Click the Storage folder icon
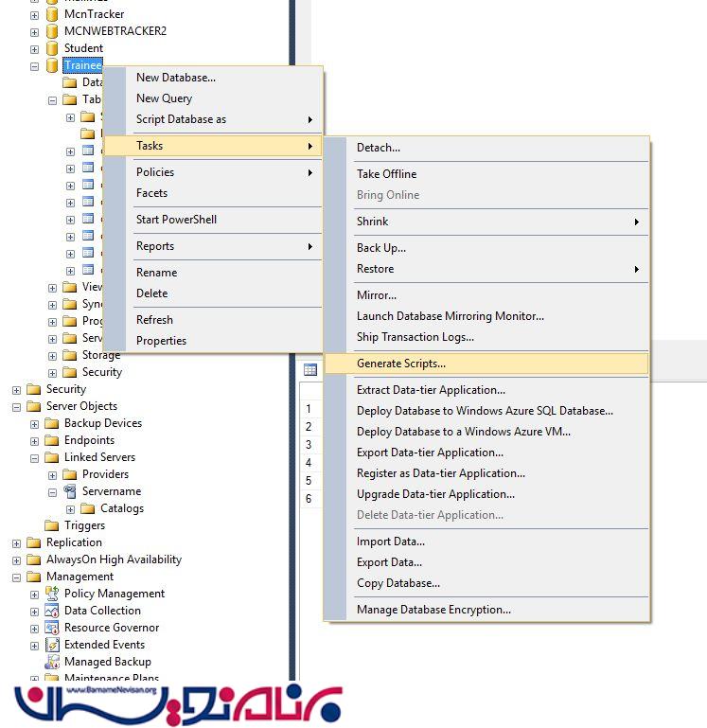Viewport: 707px width, 728px height. [70, 355]
